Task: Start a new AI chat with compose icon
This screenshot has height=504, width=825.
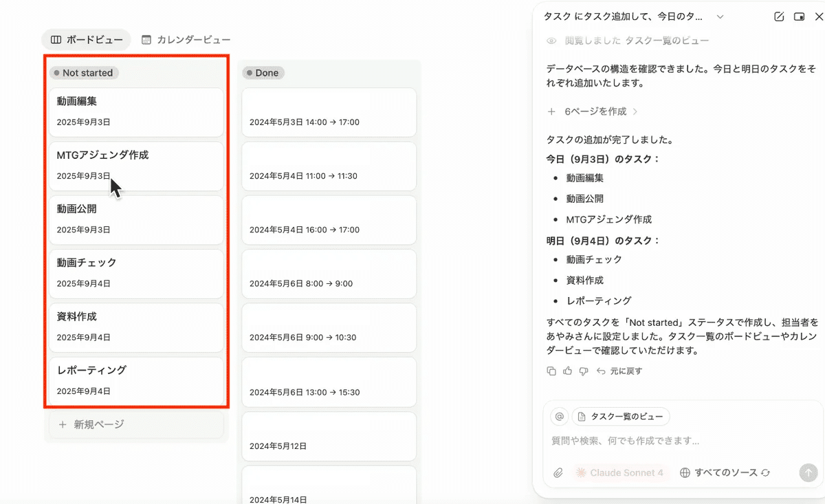Action: pyautogui.click(x=779, y=17)
